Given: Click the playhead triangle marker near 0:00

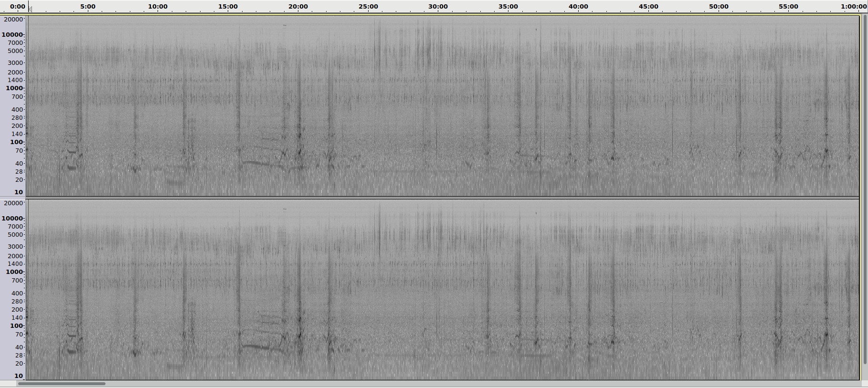Looking at the screenshot, I should (30, 8).
